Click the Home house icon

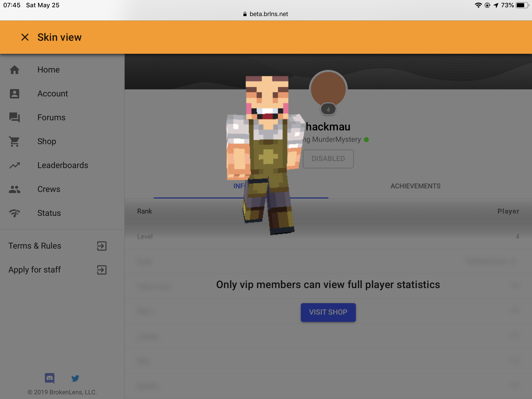click(15, 70)
